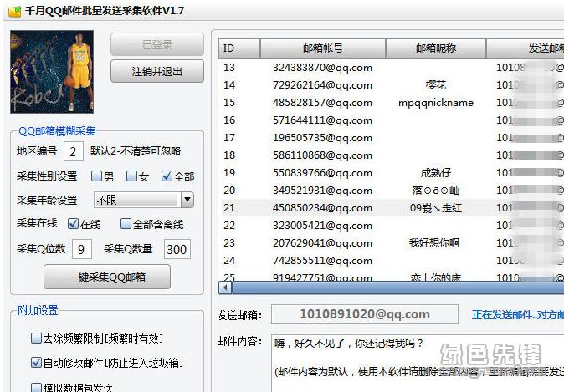The image size is (564, 392).
Task: Tick the 男 gender checkbox
Action: pos(96,176)
